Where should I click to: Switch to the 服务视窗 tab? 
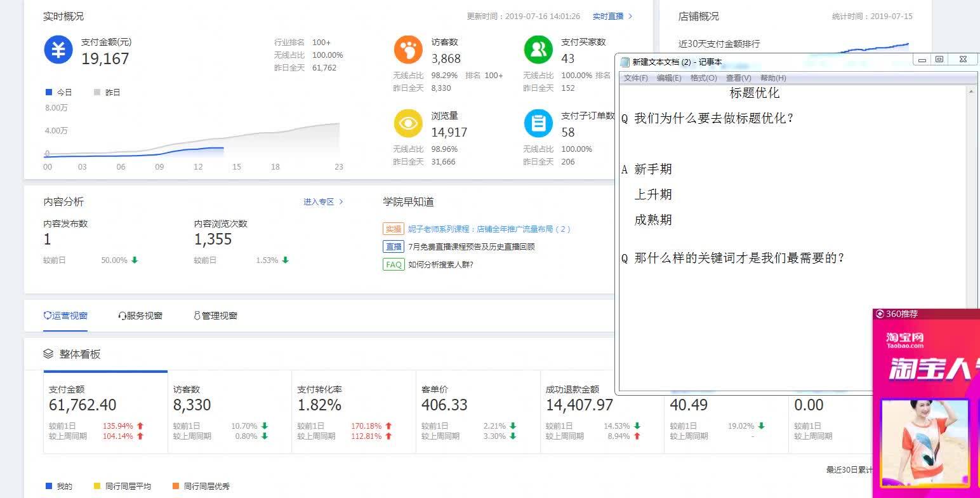(140, 316)
